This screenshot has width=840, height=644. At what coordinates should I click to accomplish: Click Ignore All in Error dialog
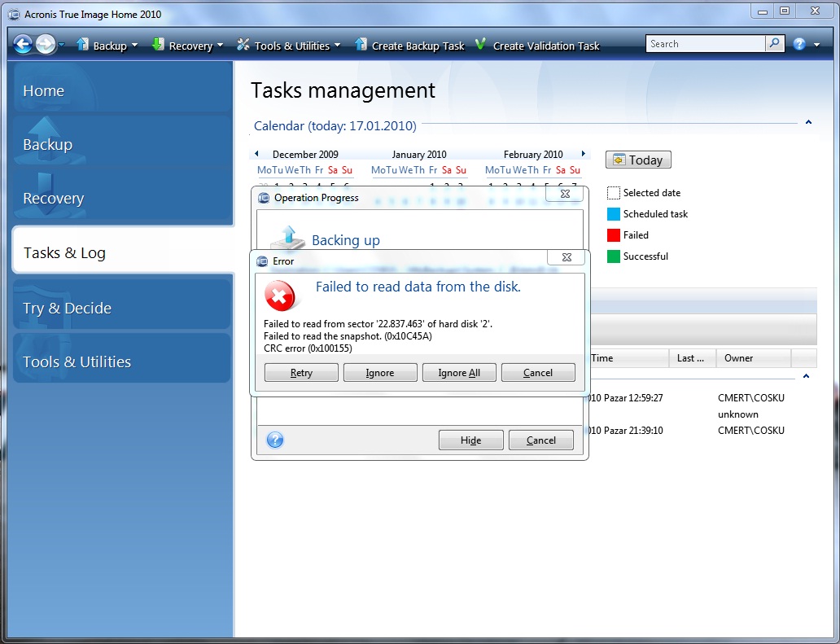pos(459,372)
